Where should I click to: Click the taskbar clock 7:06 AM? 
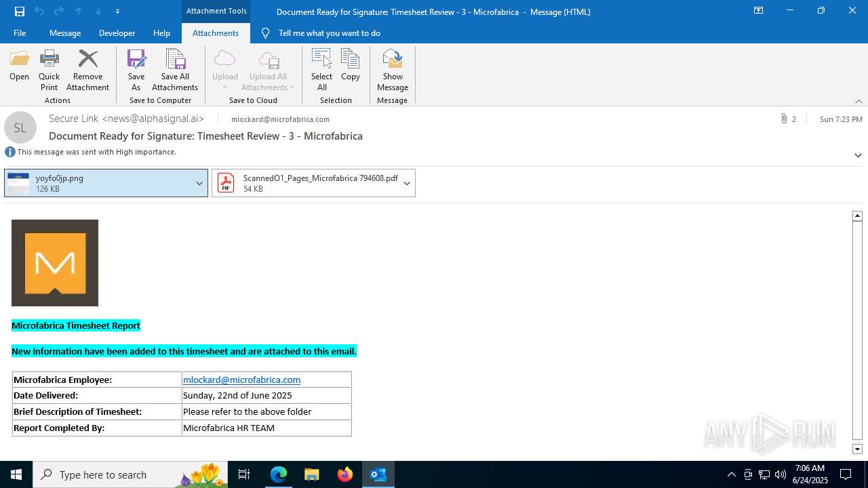(812, 474)
